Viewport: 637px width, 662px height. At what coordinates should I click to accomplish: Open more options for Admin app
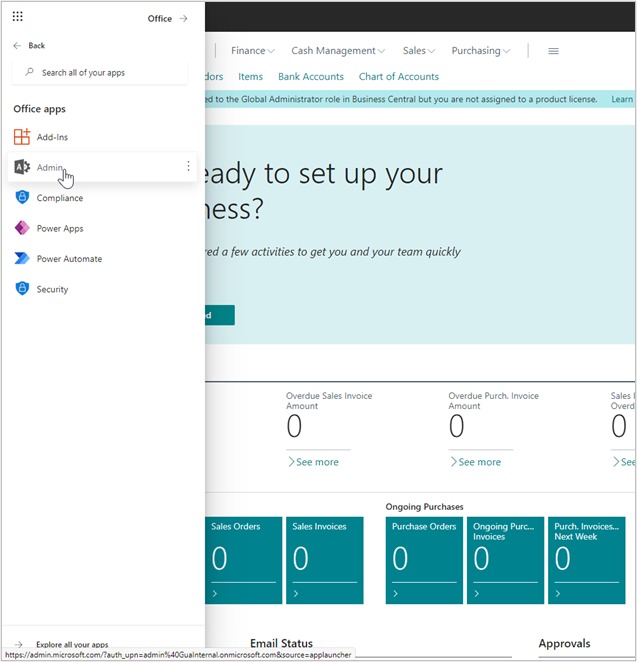coord(188,167)
